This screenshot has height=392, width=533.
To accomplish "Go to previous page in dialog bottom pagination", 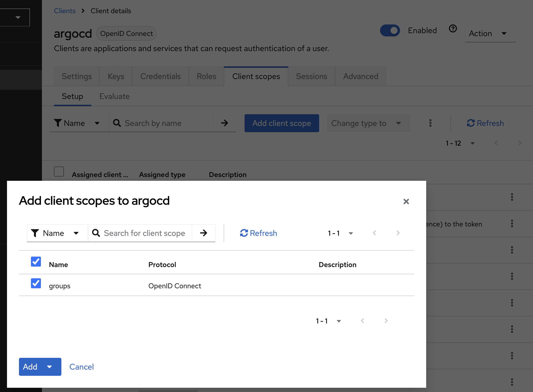I will pos(362,321).
